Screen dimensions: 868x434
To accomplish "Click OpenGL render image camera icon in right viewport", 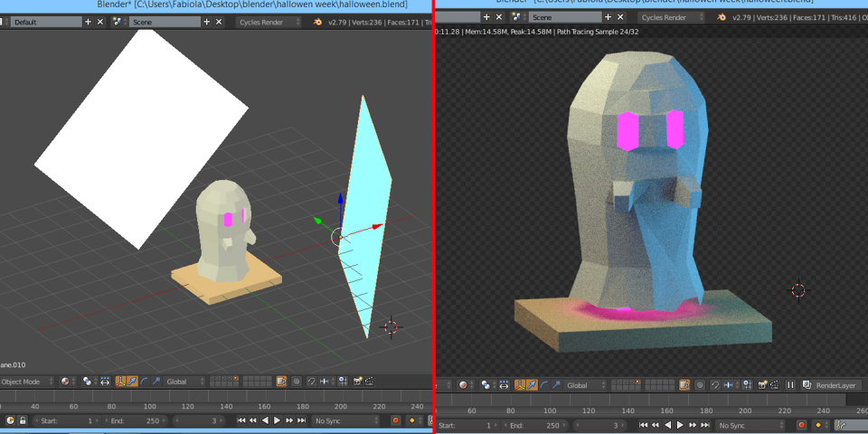I will tap(762, 385).
